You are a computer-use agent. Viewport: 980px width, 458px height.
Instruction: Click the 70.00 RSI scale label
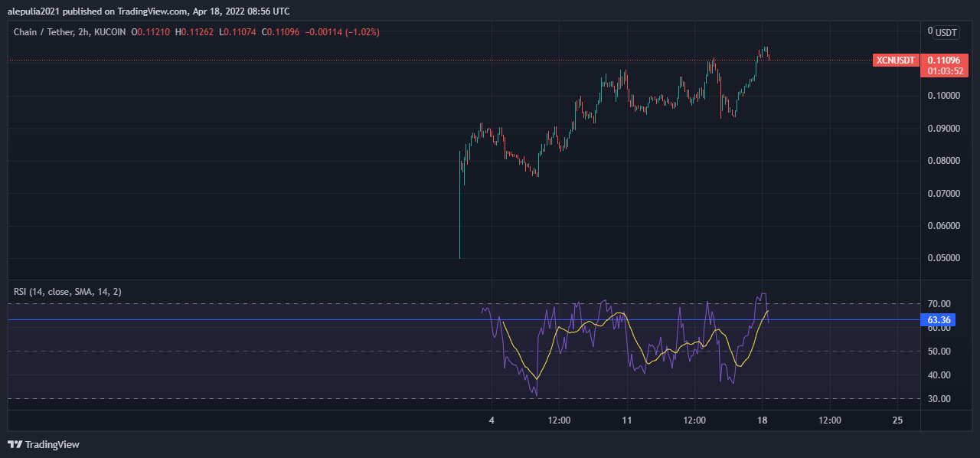coord(939,304)
